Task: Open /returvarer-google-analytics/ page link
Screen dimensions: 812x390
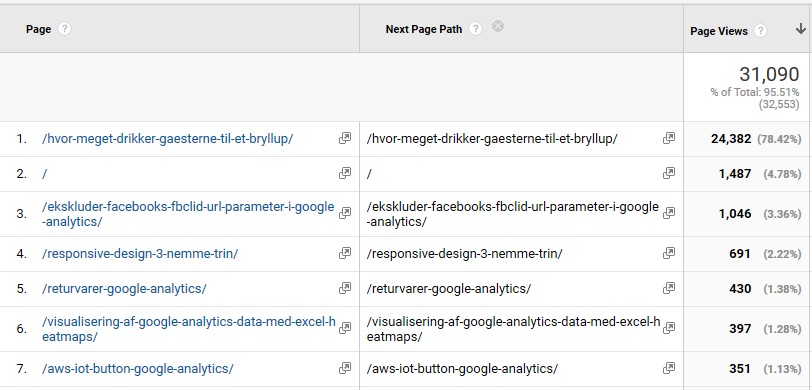Action: [x=124, y=288]
